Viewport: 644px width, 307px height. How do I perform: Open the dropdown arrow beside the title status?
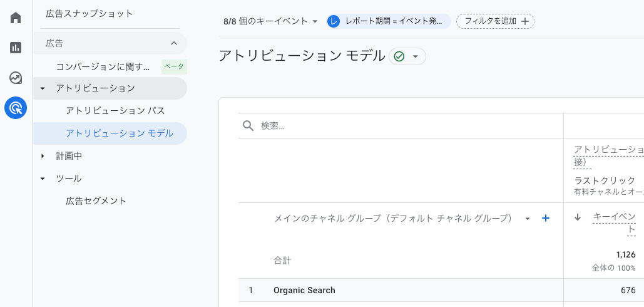(x=415, y=56)
